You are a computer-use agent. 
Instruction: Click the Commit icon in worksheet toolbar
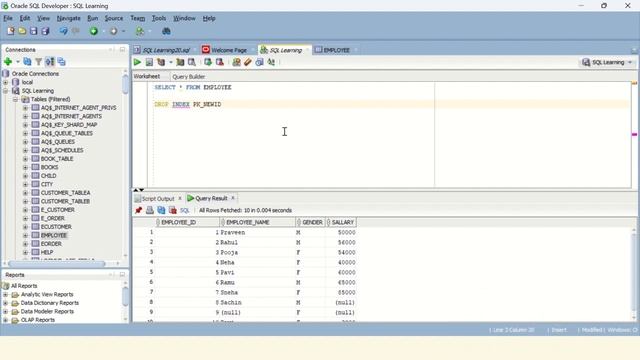tap(208, 62)
